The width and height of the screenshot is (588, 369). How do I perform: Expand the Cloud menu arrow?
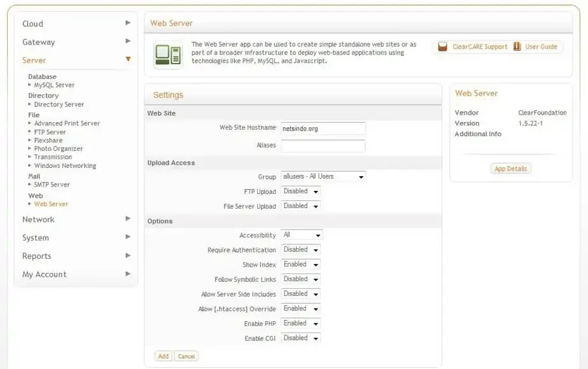click(x=128, y=23)
